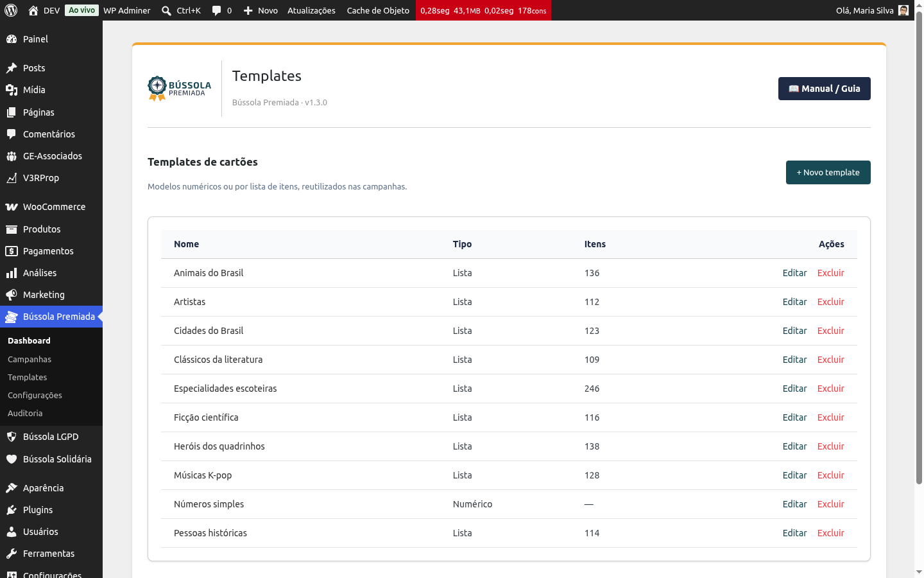Click the V3RProp chart icon
Viewport: 924px width, 578px height.
[x=12, y=178]
